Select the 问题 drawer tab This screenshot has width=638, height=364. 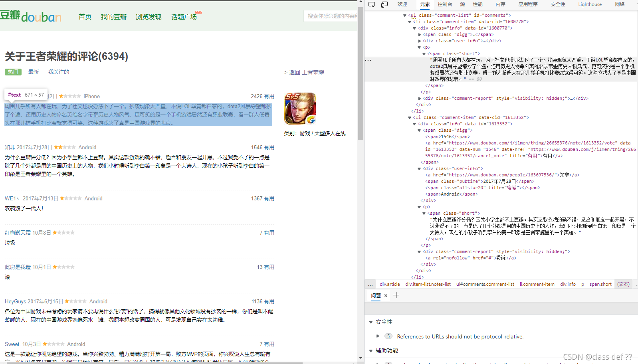coord(376,295)
